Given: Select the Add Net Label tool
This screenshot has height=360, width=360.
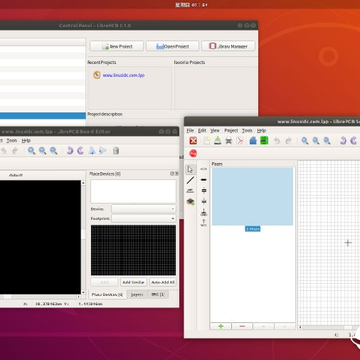Looking at the screenshot, I should click(x=190, y=191).
